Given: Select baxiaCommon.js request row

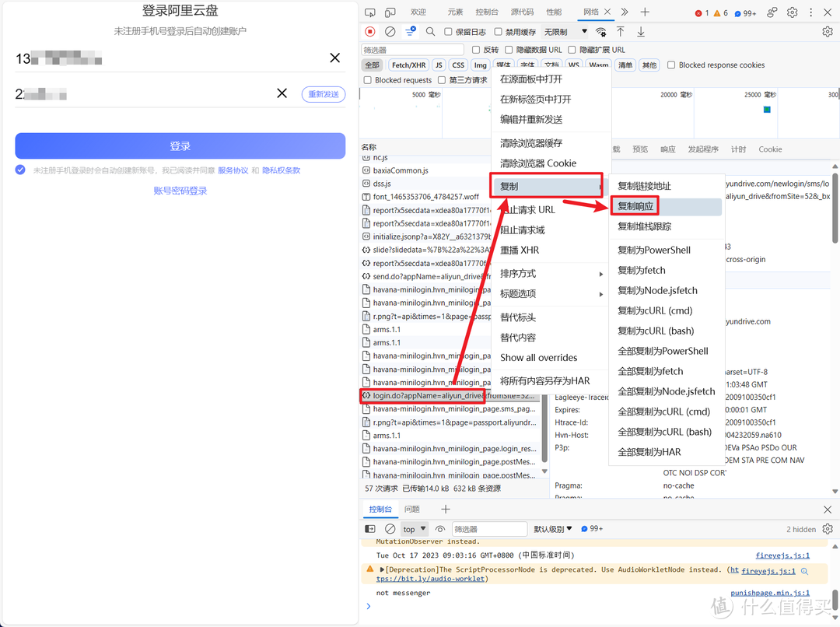Looking at the screenshot, I should point(426,170).
